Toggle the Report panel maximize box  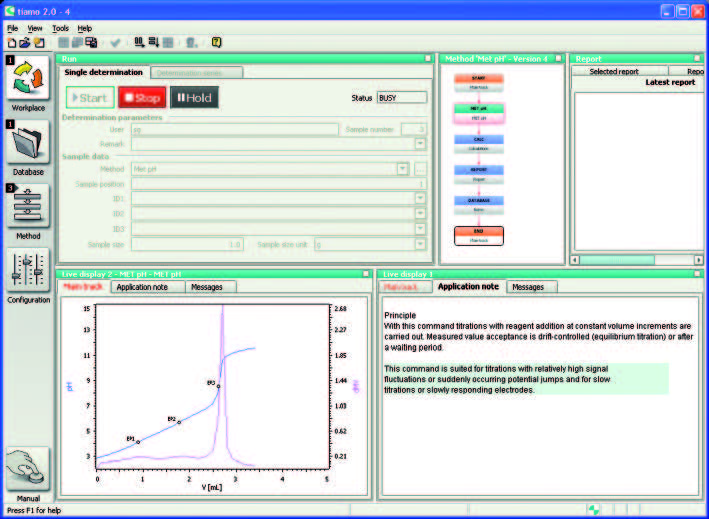coord(697,59)
